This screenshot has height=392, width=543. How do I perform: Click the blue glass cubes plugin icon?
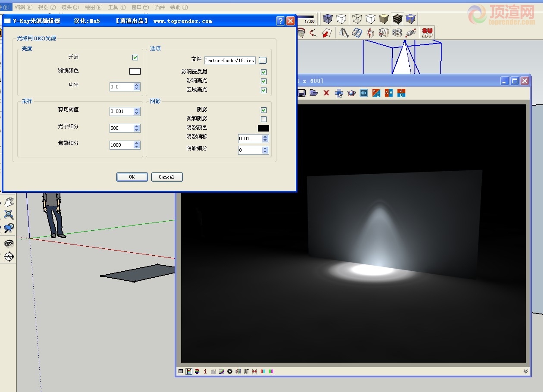[x=357, y=33]
